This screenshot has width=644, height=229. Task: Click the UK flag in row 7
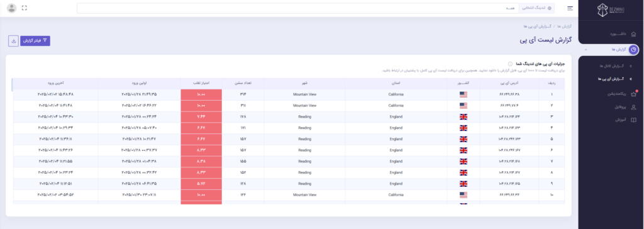click(x=464, y=161)
